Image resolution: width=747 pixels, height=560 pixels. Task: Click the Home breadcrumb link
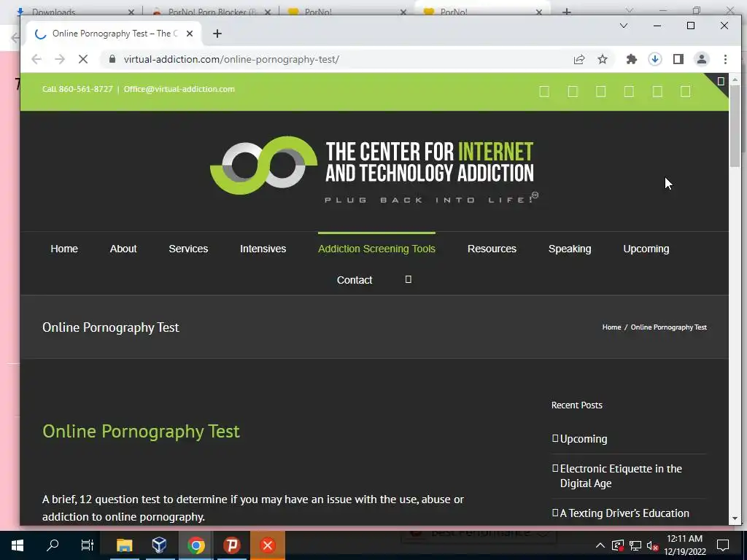(x=612, y=327)
